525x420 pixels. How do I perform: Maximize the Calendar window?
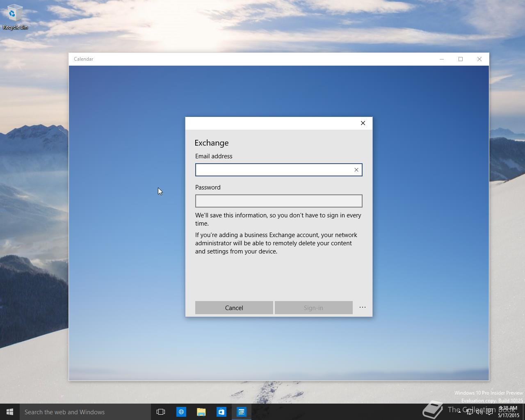tap(461, 59)
